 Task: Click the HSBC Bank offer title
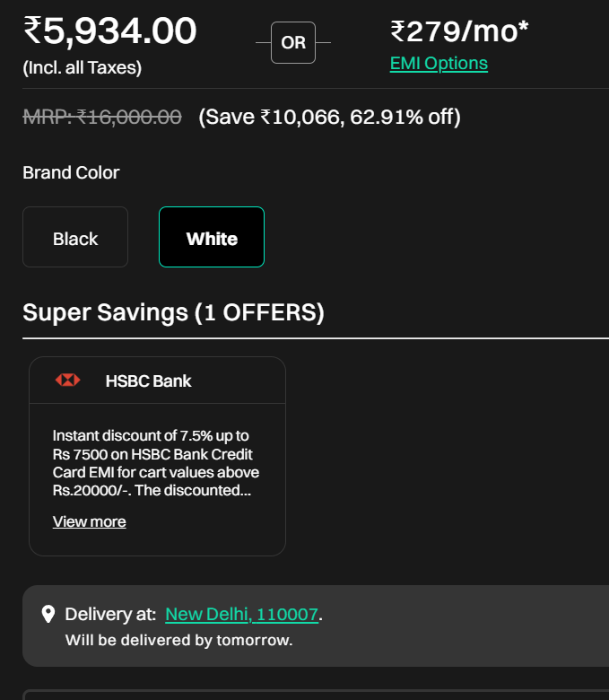(148, 381)
